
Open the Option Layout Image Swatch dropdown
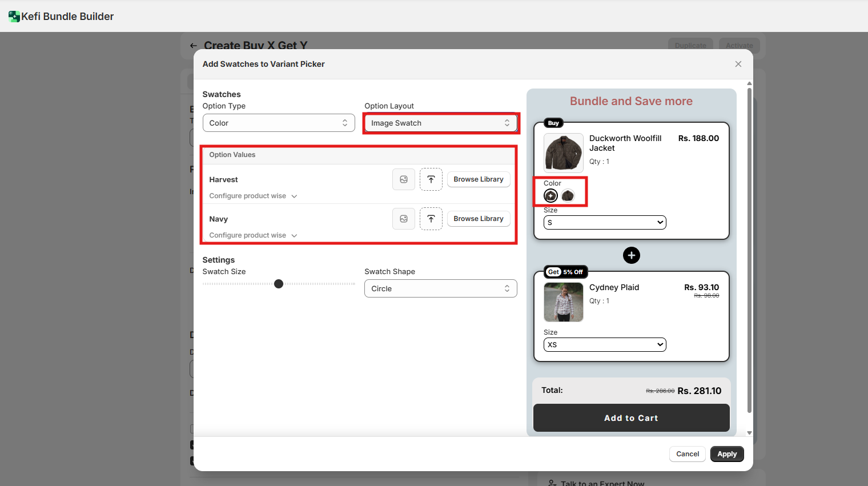click(x=440, y=123)
